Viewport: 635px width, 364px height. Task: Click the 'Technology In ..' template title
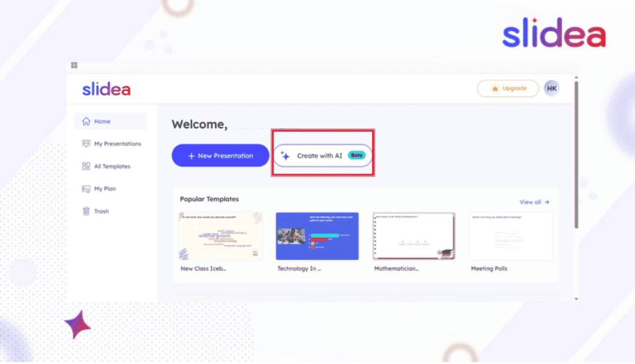[x=299, y=269]
